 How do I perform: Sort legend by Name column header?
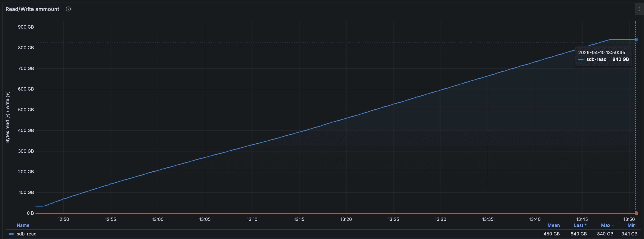tap(23, 225)
